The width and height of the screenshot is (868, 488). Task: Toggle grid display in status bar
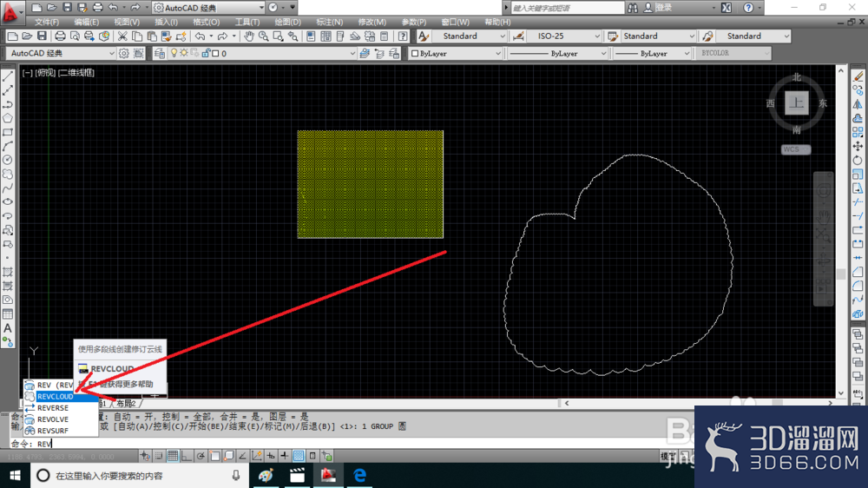tap(173, 456)
